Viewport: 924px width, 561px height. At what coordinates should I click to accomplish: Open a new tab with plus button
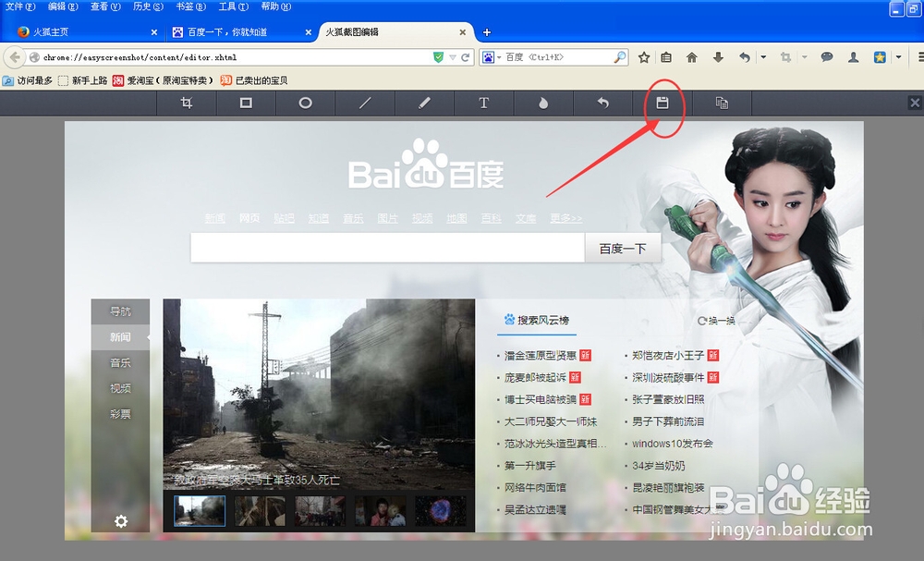(487, 32)
